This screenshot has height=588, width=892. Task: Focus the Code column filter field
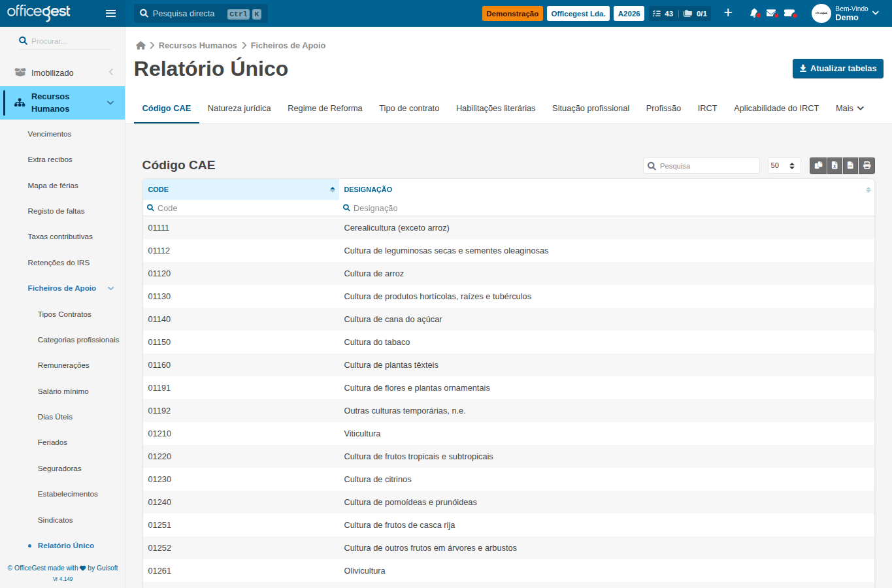(240, 208)
